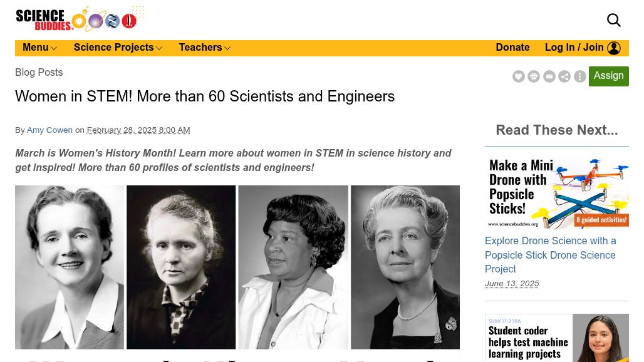Click the women scientists portrait collage

tap(237, 267)
